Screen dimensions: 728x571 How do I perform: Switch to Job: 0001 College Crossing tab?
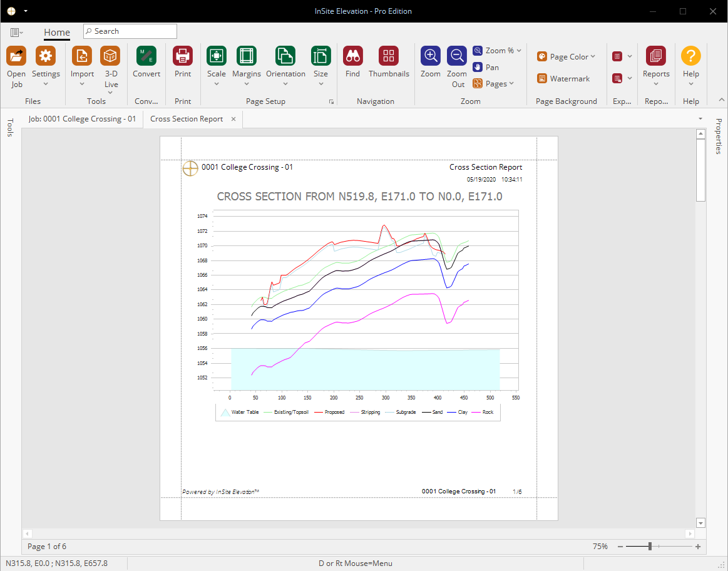[x=82, y=119]
